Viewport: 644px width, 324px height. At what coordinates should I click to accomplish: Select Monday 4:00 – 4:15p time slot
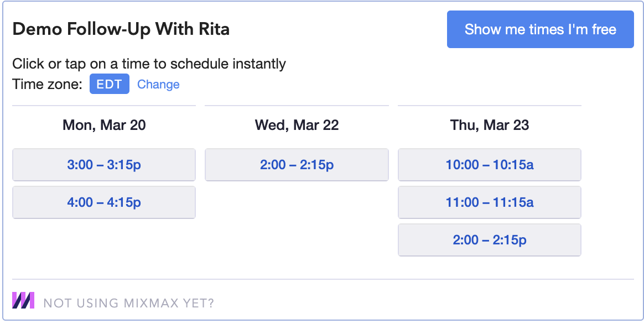(x=104, y=202)
